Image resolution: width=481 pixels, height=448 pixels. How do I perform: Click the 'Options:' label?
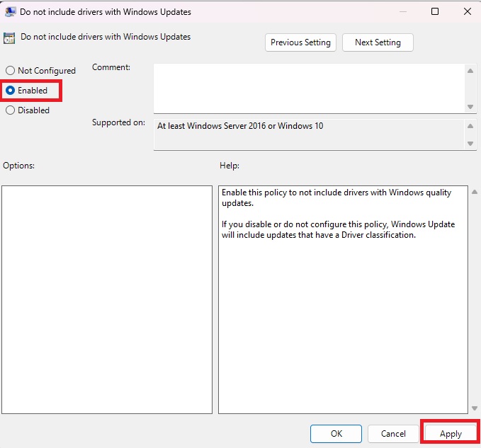18,166
